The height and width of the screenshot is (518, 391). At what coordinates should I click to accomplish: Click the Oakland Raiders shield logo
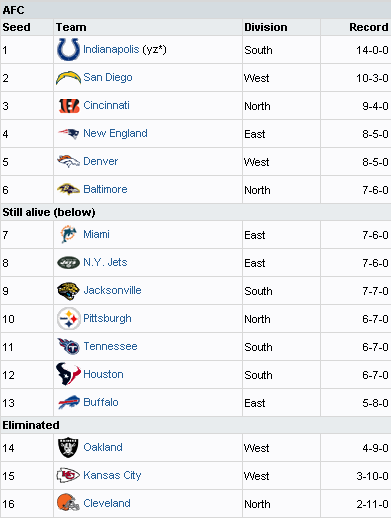[68, 447]
